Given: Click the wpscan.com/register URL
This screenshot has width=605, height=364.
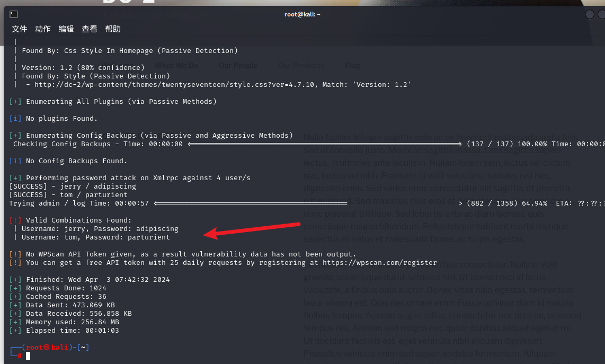Looking at the screenshot, I should point(380,262).
